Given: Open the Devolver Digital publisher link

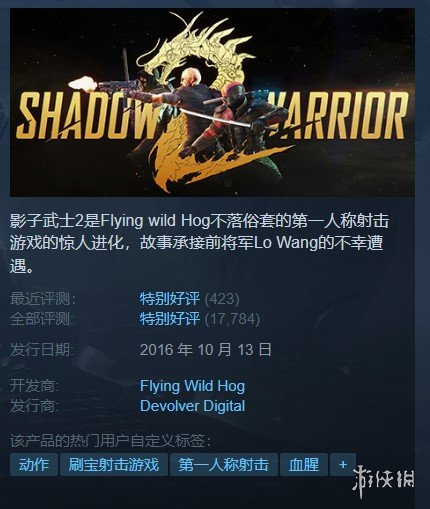Looking at the screenshot, I should point(192,406).
